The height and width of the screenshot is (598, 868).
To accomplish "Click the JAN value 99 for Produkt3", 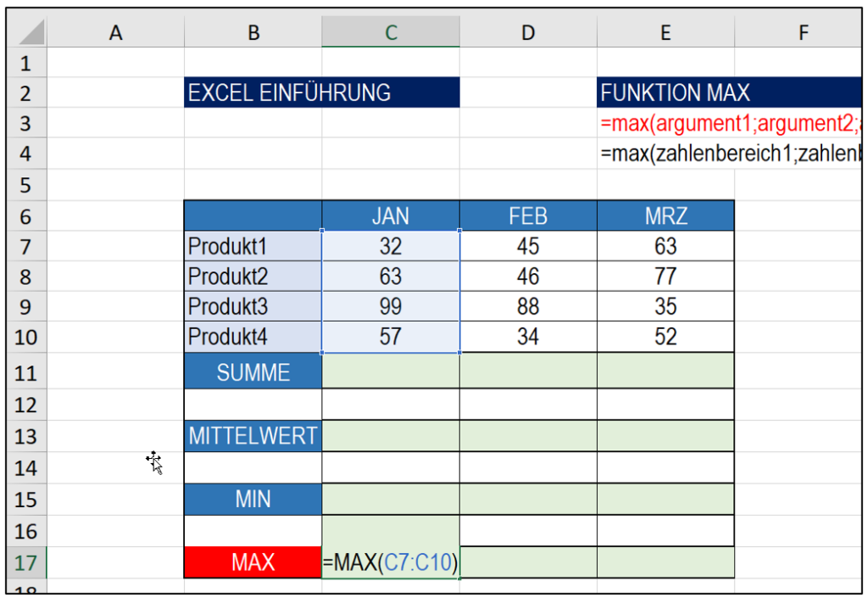I will coord(391,306).
